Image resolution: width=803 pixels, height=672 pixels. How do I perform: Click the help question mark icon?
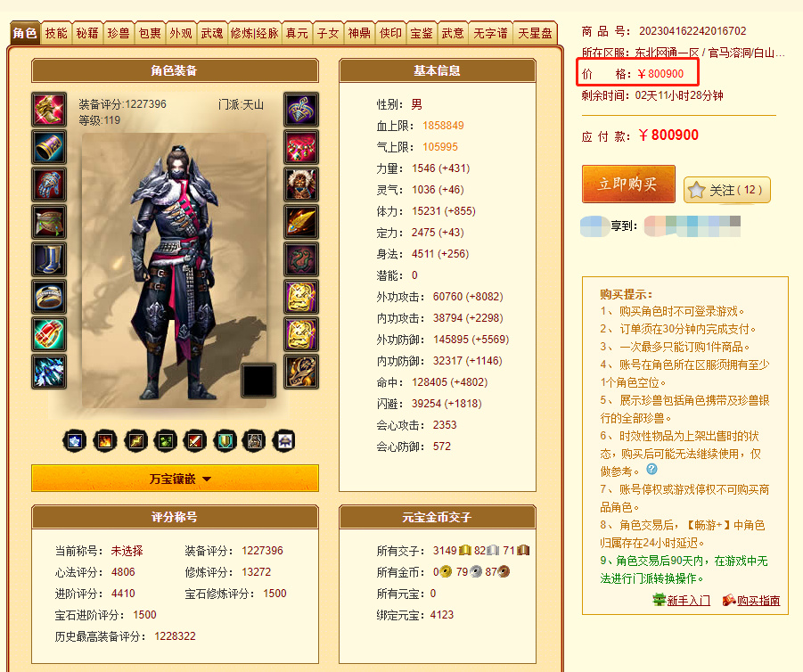click(x=651, y=469)
